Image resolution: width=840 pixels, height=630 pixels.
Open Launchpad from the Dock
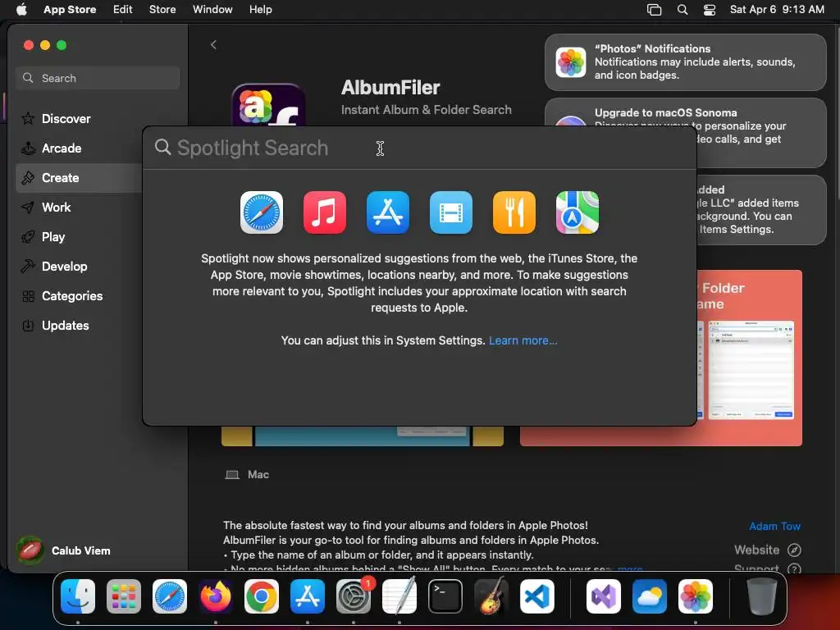[x=124, y=596]
